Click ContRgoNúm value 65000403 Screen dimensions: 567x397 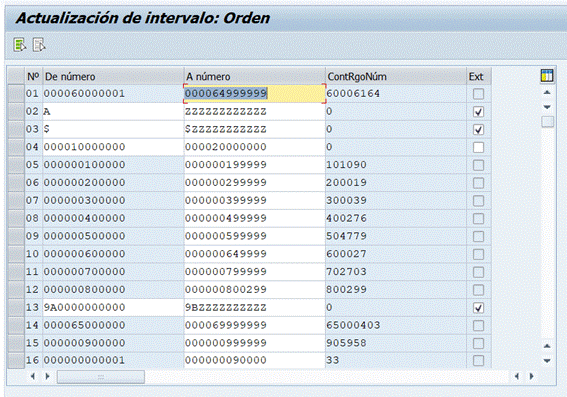coord(353,325)
